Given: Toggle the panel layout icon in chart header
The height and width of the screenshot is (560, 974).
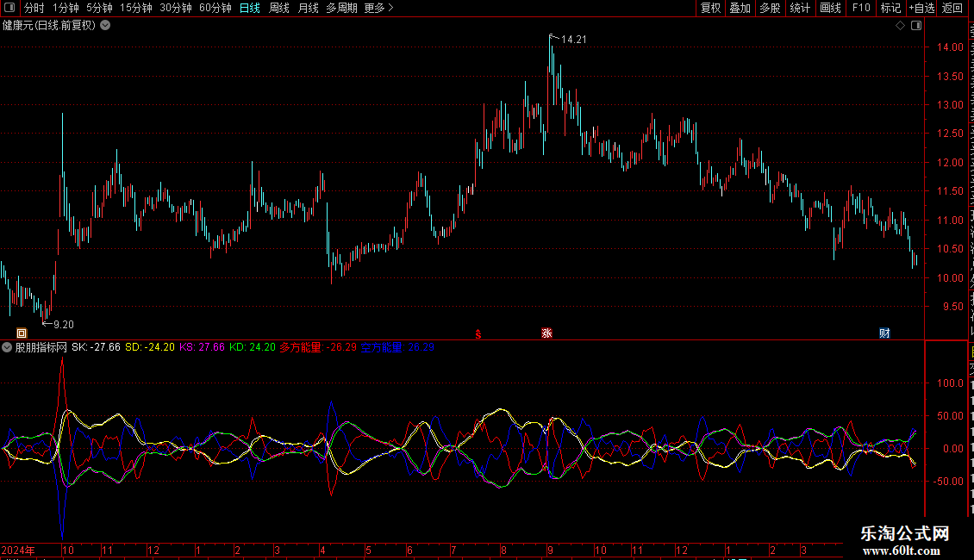Looking at the screenshot, I should pos(916,26).
